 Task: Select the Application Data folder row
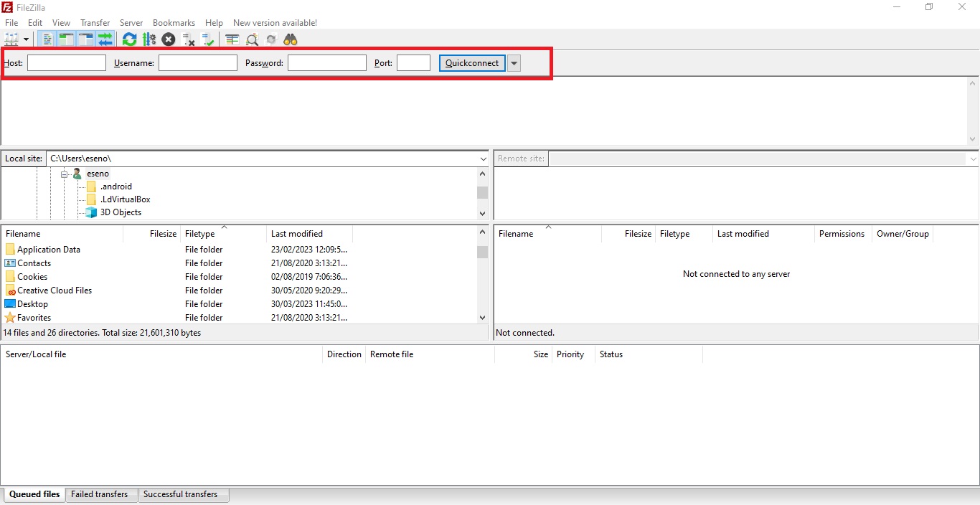pyautogui.click(x=239, y=250)
